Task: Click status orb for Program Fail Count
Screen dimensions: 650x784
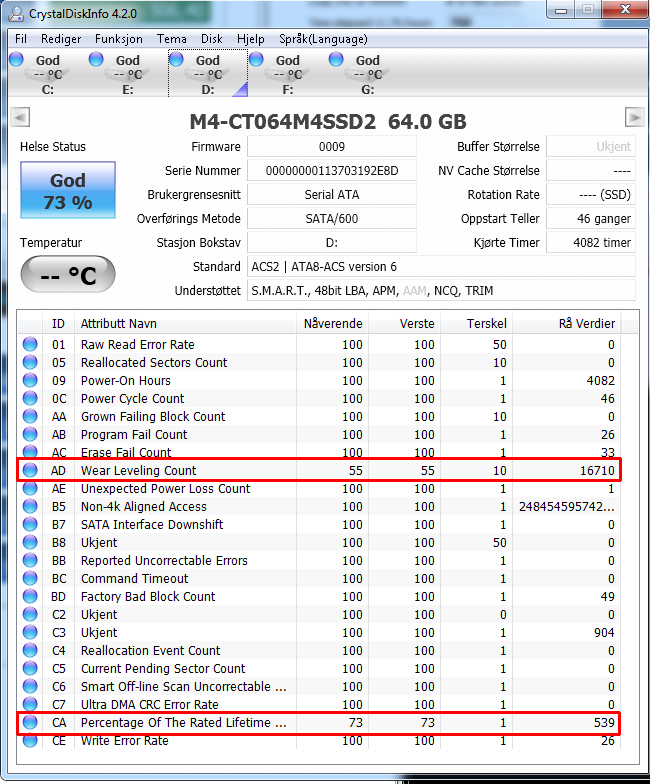Action: click(30, 434)
